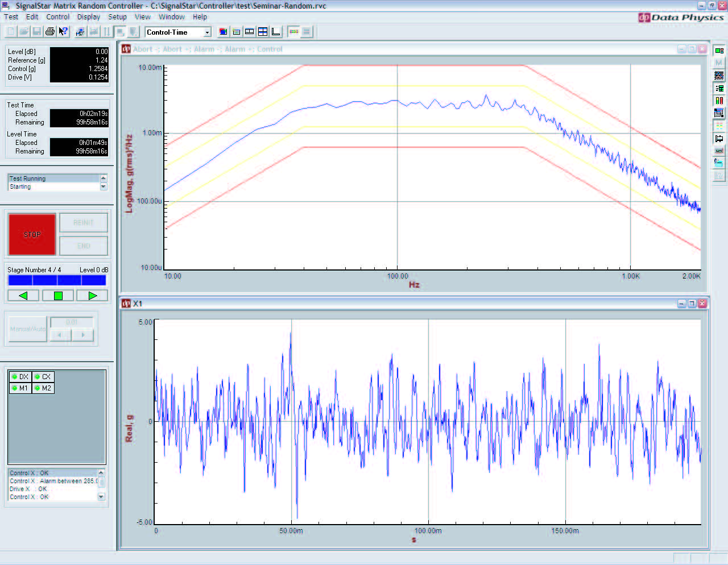Open the Control menu
The image size is (728, 565).
tap(58, 17)
